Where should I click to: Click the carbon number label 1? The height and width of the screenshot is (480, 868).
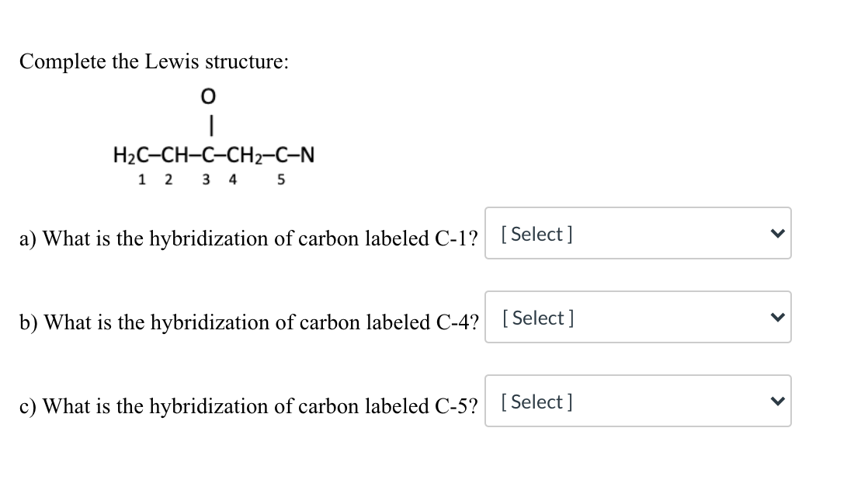pos(142,179)
